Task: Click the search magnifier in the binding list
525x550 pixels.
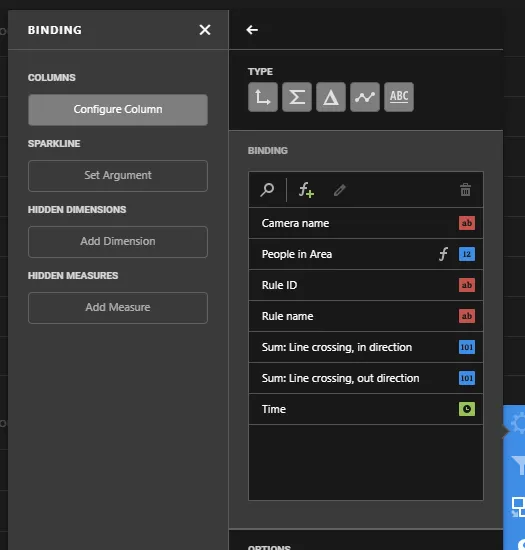Action: point(267,190)
